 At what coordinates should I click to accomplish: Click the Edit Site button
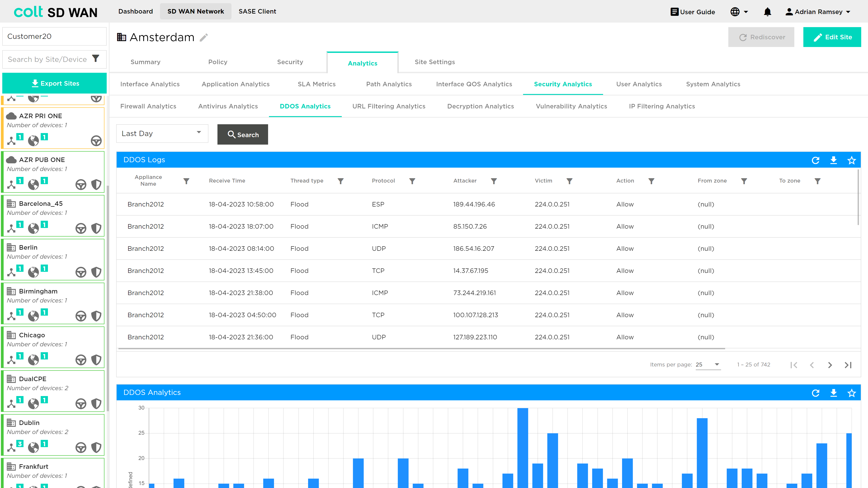click(832, 37)
